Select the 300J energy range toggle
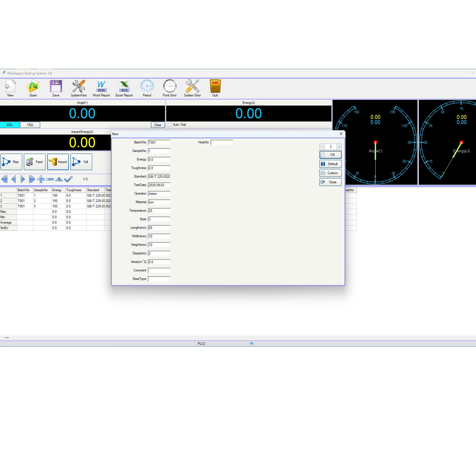Image resolution: width=476 pixels, height=476 pixels. click(10, 125)
